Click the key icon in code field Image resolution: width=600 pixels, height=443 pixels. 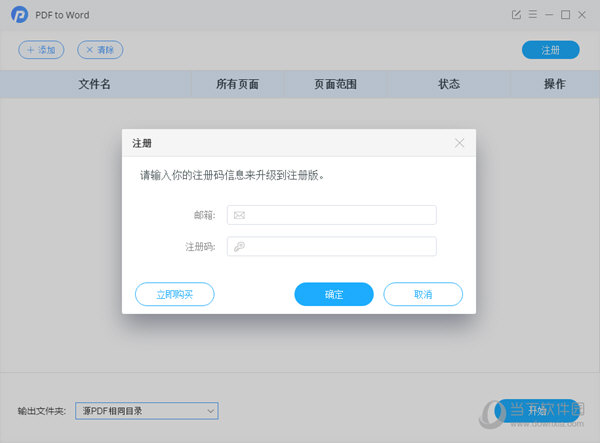click(240, 246)
